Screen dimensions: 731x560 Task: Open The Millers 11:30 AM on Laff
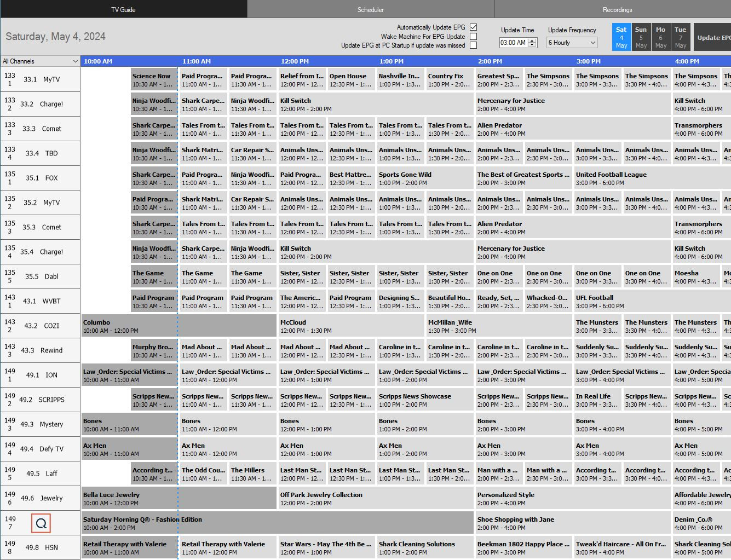coord(252,474)
